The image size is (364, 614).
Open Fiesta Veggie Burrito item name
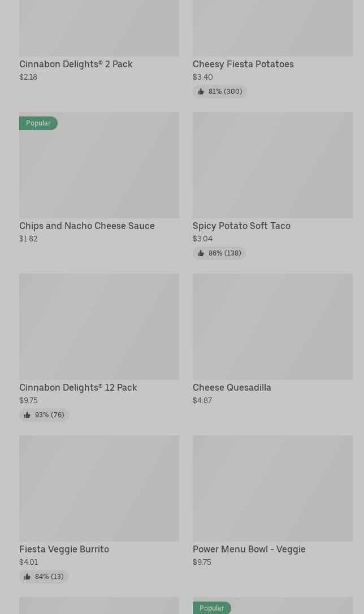click(64, 549)
